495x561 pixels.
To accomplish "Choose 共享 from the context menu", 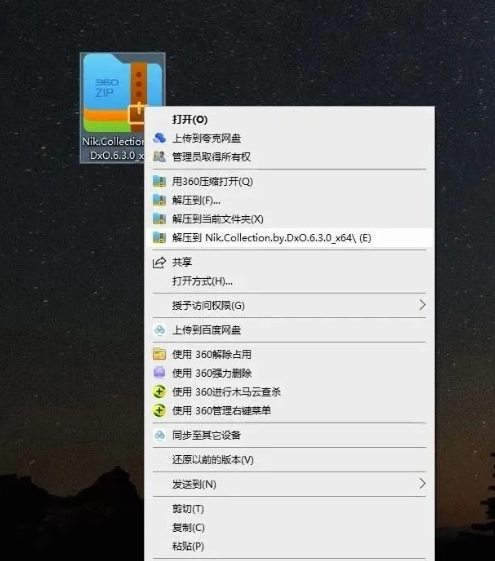I will [290, 262].
